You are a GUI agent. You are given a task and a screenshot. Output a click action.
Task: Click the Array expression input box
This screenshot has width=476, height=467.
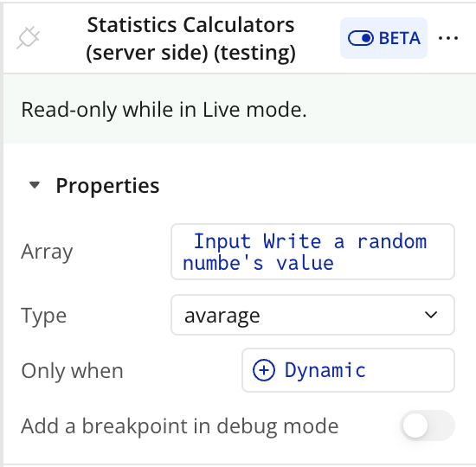pyautogui.click(x=312, y=252)
